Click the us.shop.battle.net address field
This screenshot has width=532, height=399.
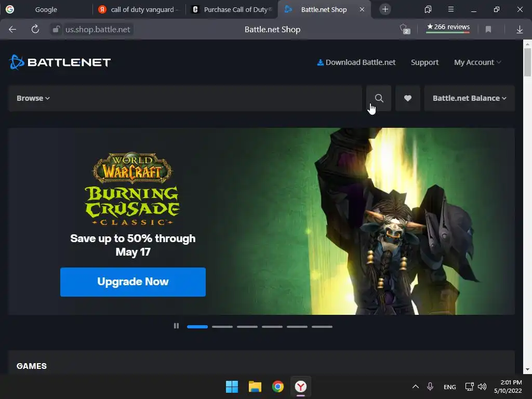point(98,30)
